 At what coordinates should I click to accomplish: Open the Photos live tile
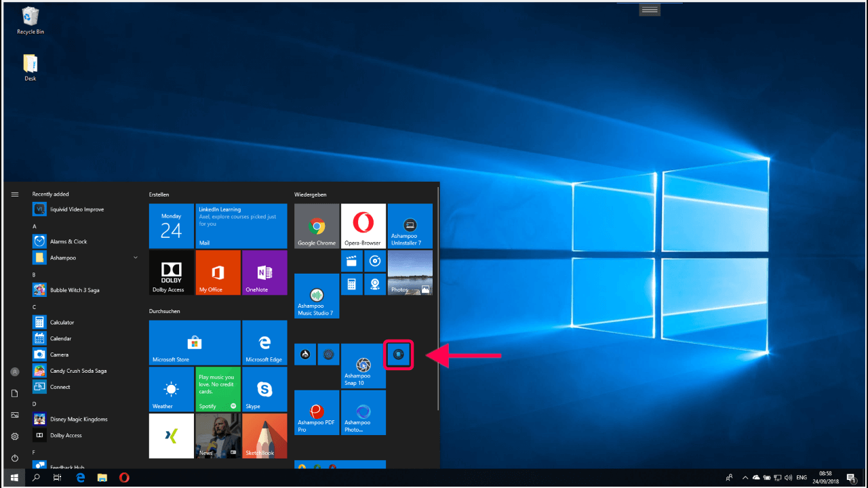point(410,272)
